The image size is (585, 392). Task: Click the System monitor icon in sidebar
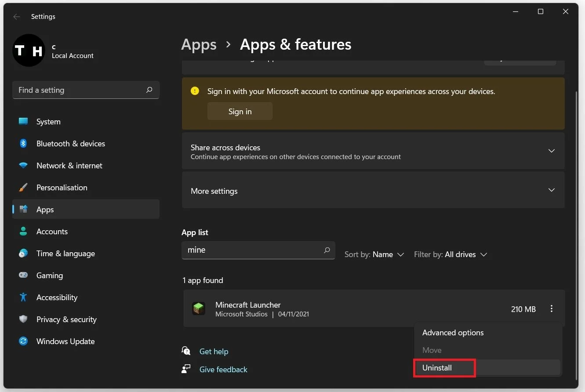(23, 122)
